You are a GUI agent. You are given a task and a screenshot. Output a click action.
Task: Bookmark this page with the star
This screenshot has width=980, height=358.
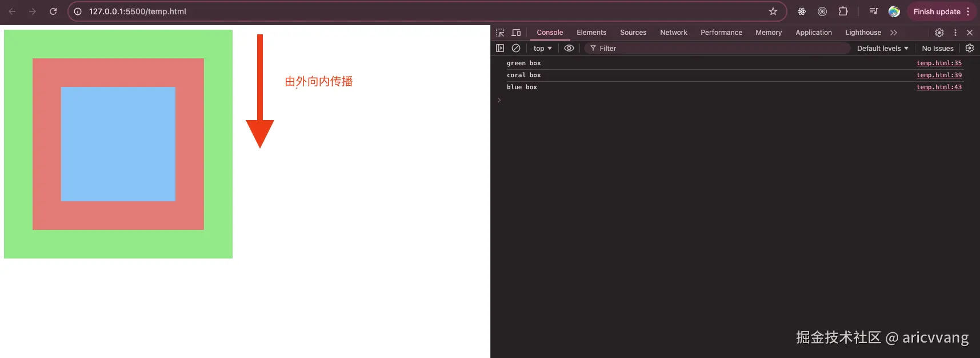click(773, 11)
